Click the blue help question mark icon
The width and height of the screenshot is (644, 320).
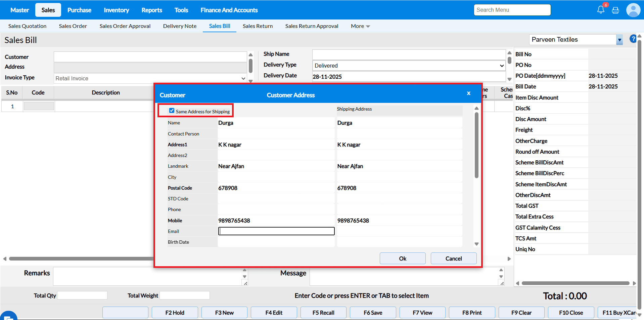[x=633, y=39]
